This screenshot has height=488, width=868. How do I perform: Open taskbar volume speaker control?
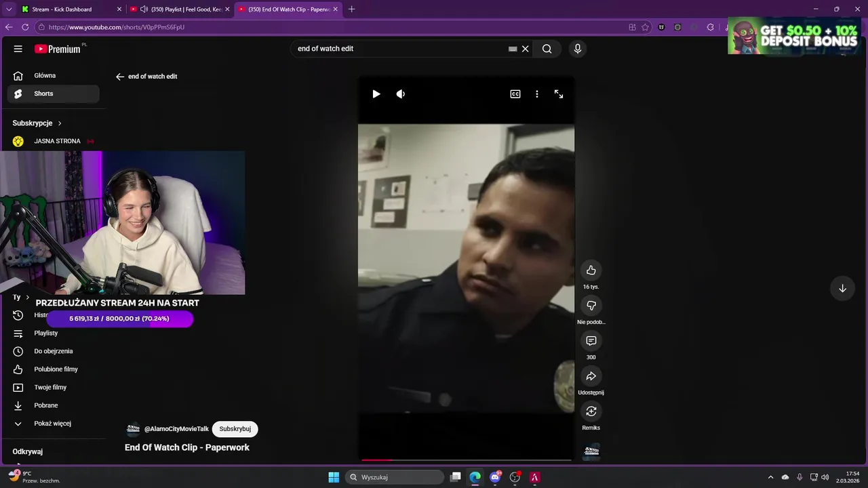click(x=825, y=477)
